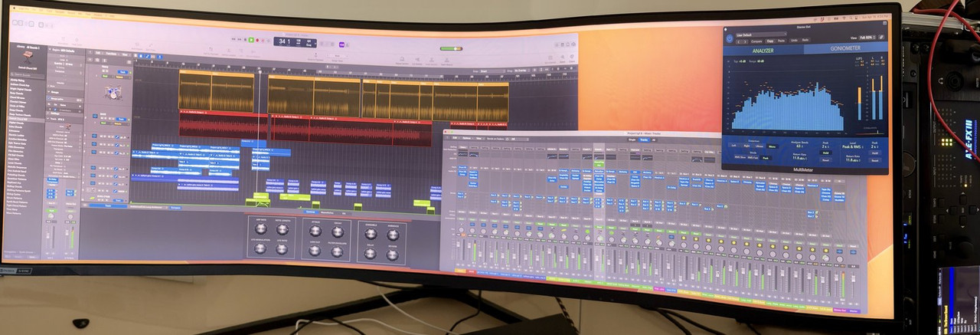
Task: Click the drum kit track icon
Action: coord(115,92)
